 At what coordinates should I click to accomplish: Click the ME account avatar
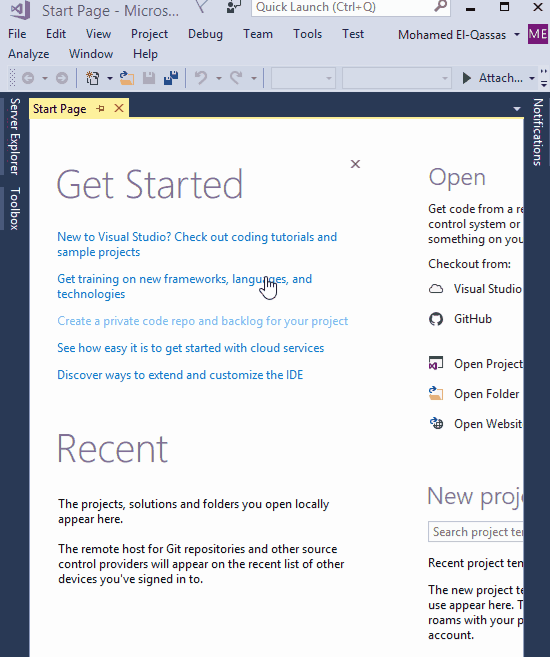point(538,34)
